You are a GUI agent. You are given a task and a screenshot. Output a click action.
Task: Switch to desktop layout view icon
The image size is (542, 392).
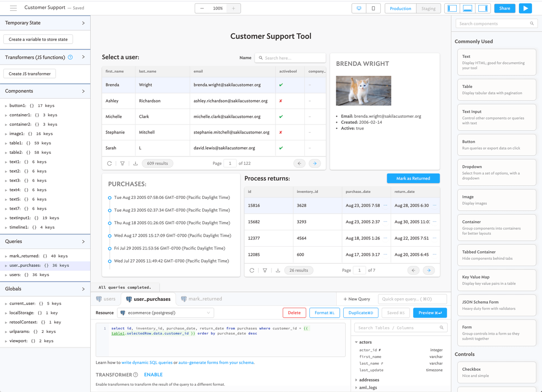359,8
